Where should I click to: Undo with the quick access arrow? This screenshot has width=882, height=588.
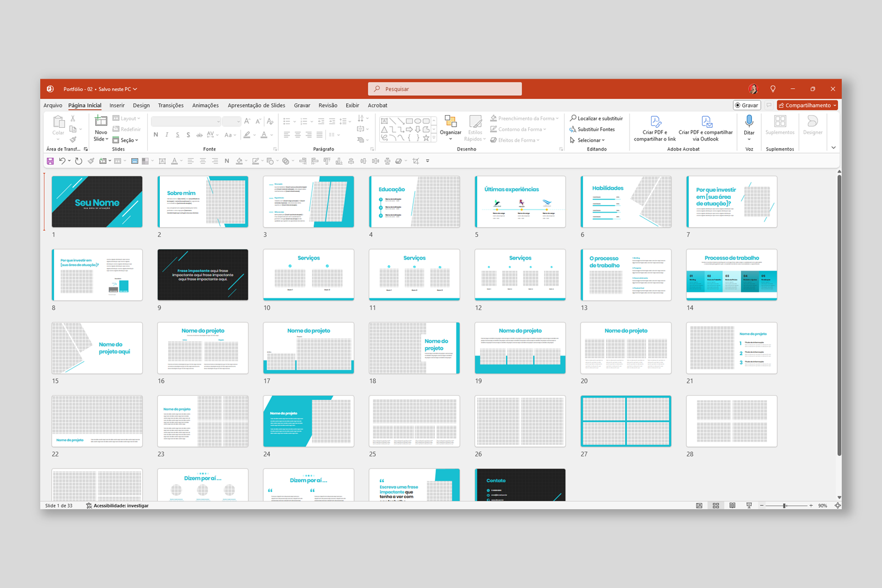pyautogui.click(x=62, y=161)
